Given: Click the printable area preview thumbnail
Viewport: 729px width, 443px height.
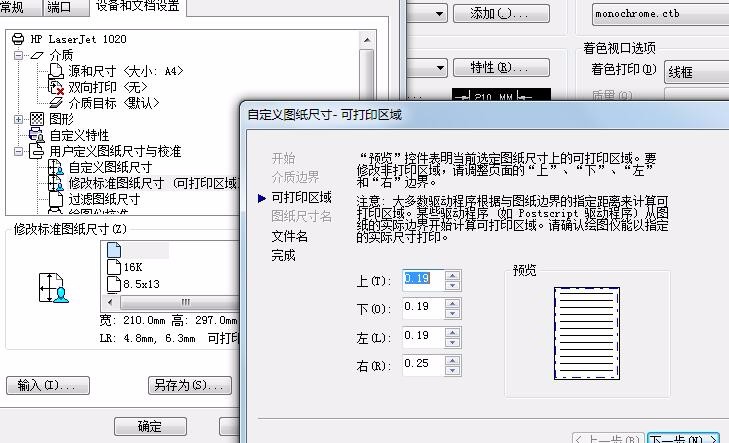Looking at the screenshot, I should [x=587, y=333].
